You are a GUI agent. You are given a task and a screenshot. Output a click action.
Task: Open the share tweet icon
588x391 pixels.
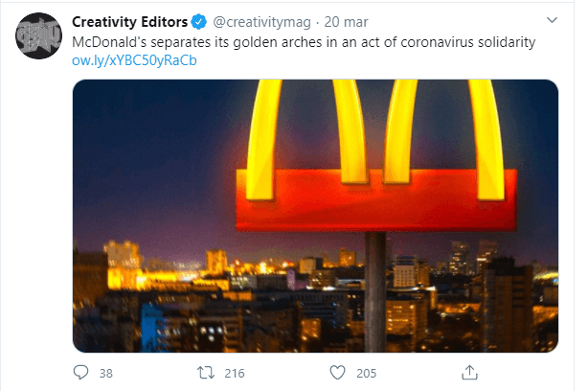pos(469,372)
